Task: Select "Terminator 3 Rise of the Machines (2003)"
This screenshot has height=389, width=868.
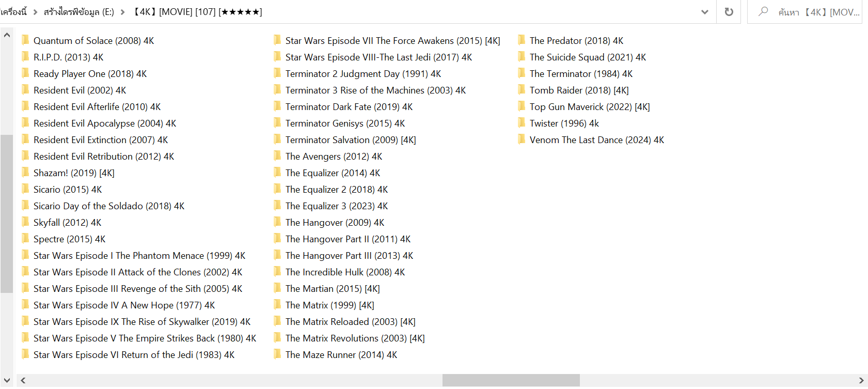Action: [x=376, y=90]
